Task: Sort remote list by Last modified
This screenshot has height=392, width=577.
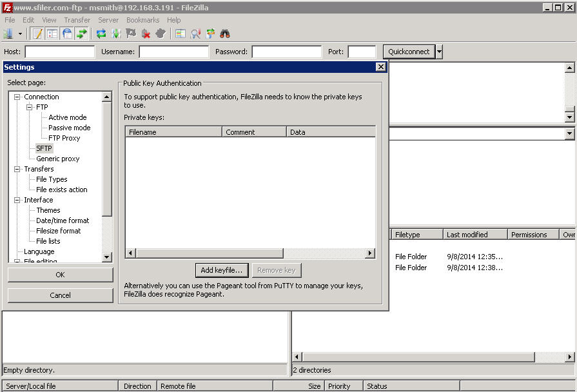Action: coord(475,235)
